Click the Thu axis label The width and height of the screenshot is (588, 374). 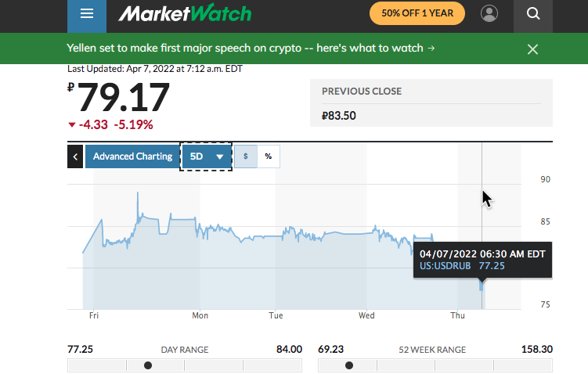click(457, 315)
